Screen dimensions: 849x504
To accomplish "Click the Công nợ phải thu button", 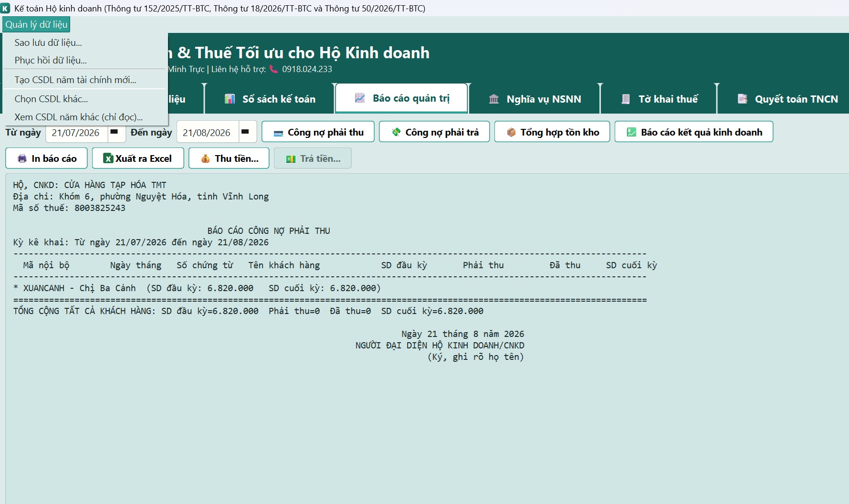I will pyautogui.click(x=318, y=132).
